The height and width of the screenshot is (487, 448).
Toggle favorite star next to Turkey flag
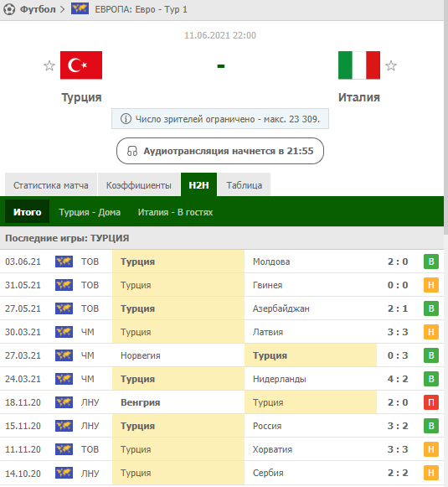[49, 65]
